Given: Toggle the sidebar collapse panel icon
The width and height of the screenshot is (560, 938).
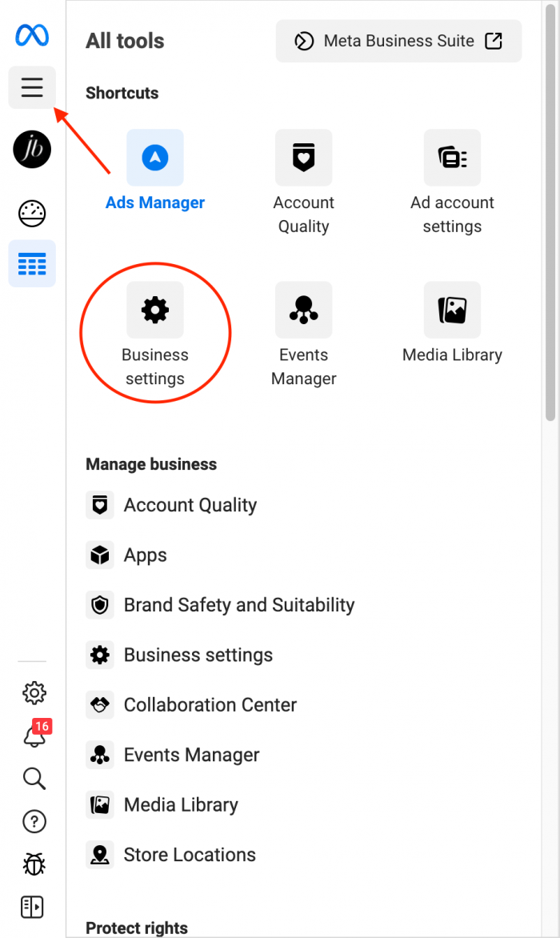Looking at the screenshot, I should pos(32,907).
